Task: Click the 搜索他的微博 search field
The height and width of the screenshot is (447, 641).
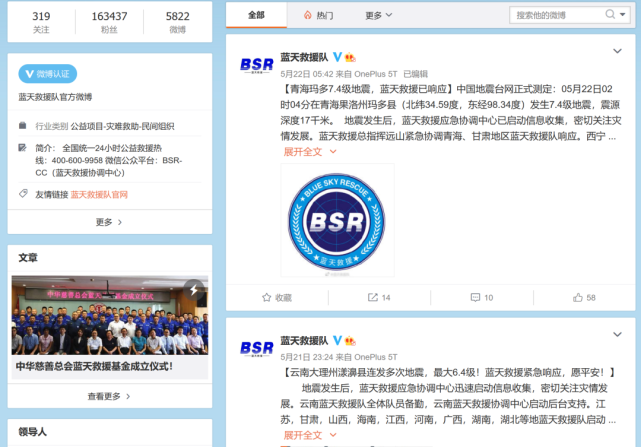Action: pos(556,15)
